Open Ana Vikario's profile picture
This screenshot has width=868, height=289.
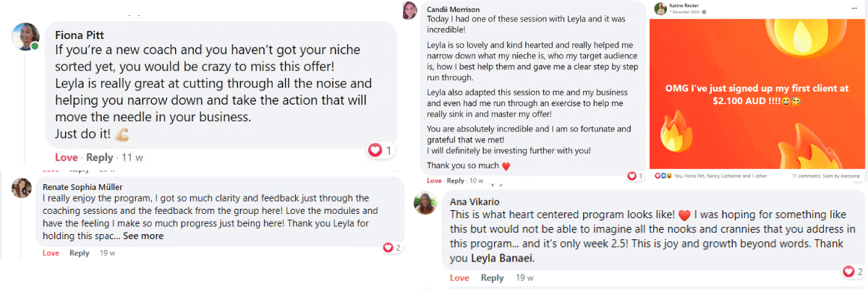(x=425, y=203)
